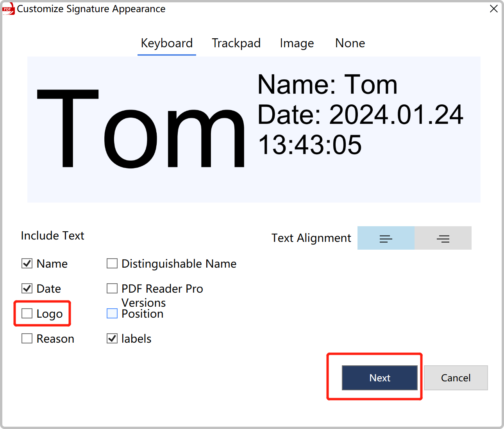Uncheck the labels checkbox
The height and width of the screenshot is (429, 504).
[112, 338]
